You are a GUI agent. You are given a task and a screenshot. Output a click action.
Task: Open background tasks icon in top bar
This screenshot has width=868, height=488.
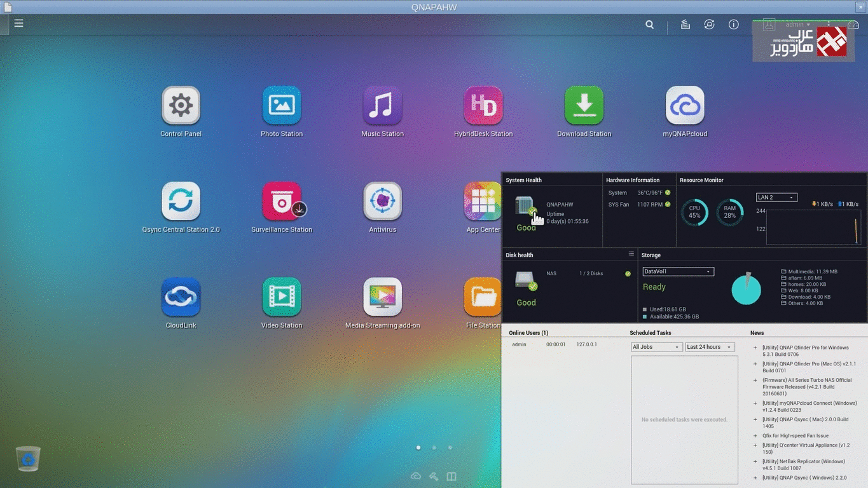coord(685,25)
